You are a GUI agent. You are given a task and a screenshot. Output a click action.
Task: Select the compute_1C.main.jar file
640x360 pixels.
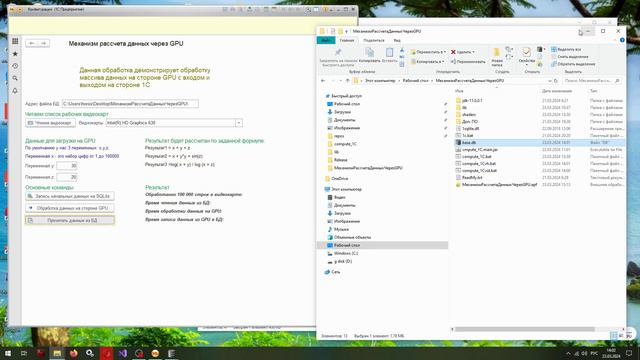(x=480, y=150)
